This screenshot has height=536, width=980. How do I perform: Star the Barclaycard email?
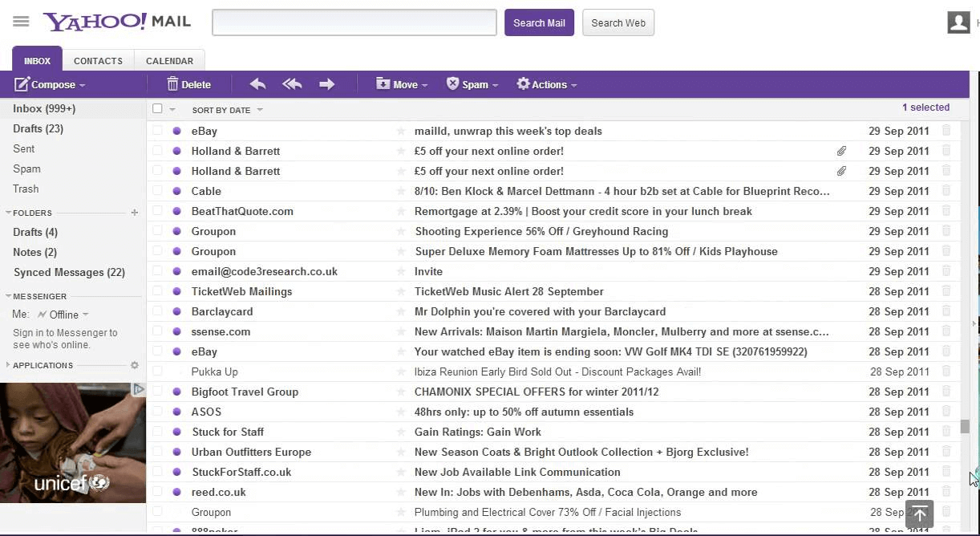tap(401, 311)
